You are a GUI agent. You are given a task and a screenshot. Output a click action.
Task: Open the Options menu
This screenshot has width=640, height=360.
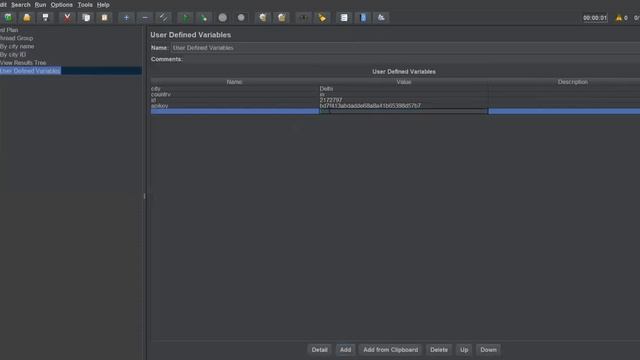[x=62, y=5]
